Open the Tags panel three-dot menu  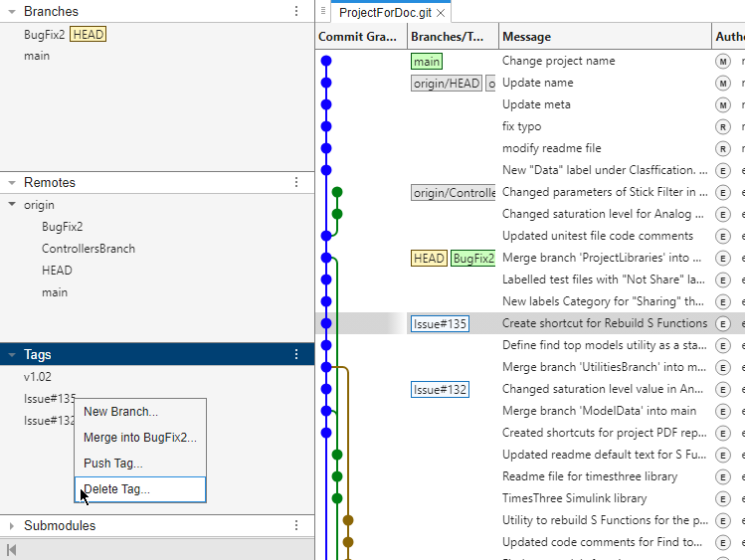(x=295, y=354)
